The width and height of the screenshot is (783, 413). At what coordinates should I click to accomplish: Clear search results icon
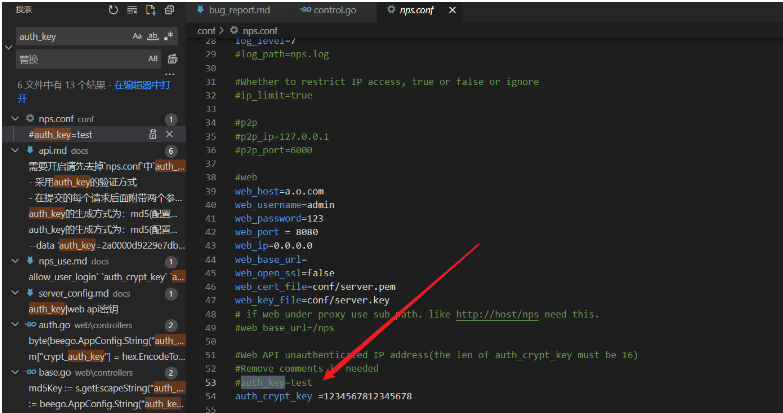tap(132, 10)
